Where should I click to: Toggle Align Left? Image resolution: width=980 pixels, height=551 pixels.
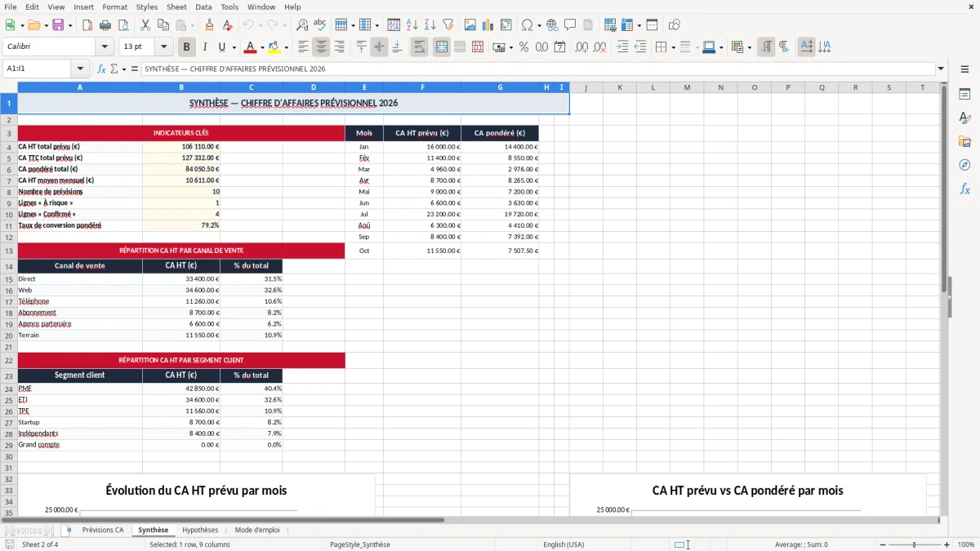304,47
